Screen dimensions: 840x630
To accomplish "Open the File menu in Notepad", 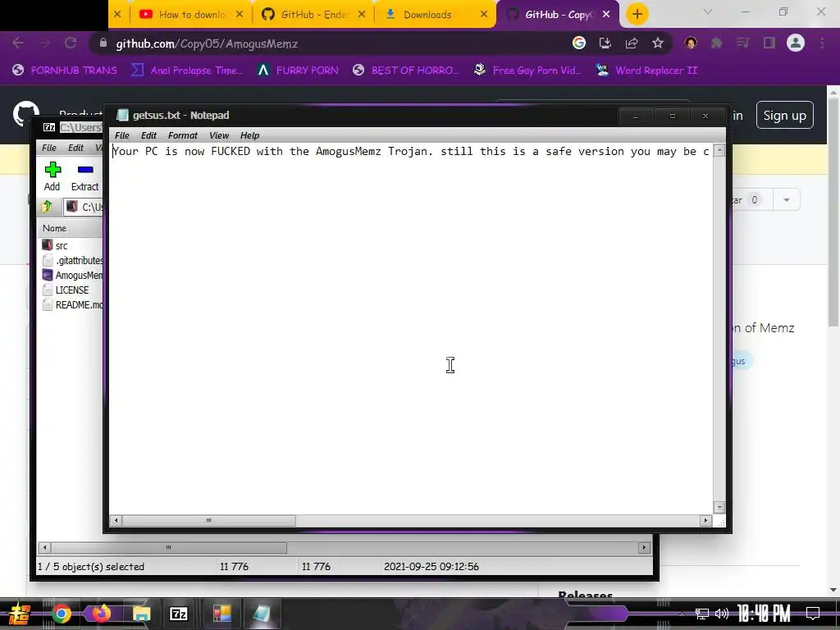I will pos(121,135).
